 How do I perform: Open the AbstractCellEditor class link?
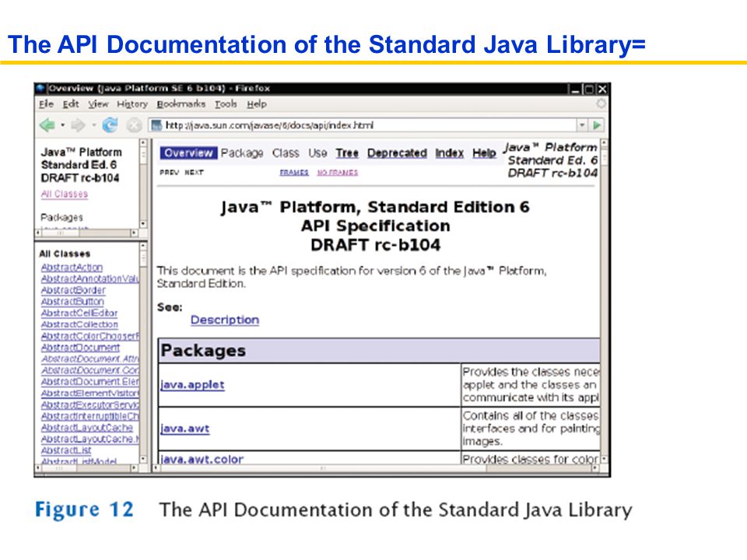pos(79,313)
